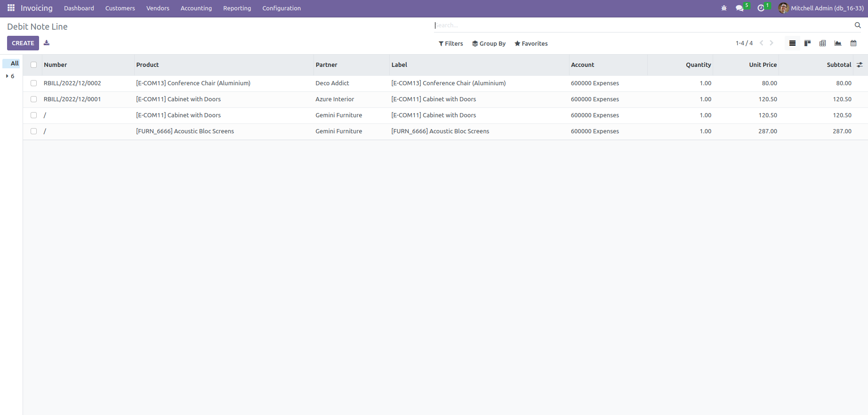Screen dimensions: 868x415
Task: Click Acoustic Bloc Screens in Label column
Action: (440, 131)
